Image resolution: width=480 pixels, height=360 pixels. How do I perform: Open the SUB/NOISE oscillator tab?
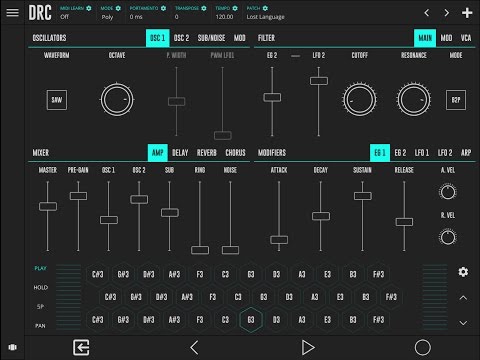point(211,38)
